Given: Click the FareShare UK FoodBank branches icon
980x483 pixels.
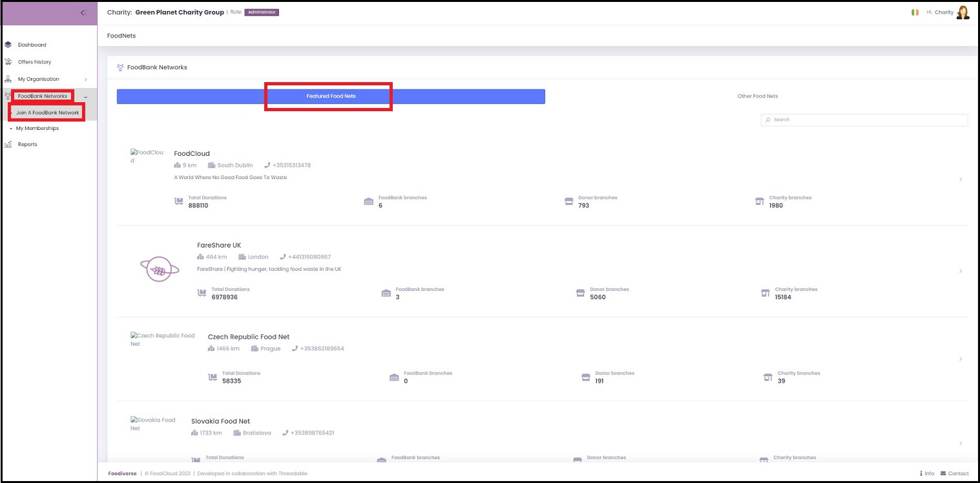Looking at the screenshot, I should 386,294.
